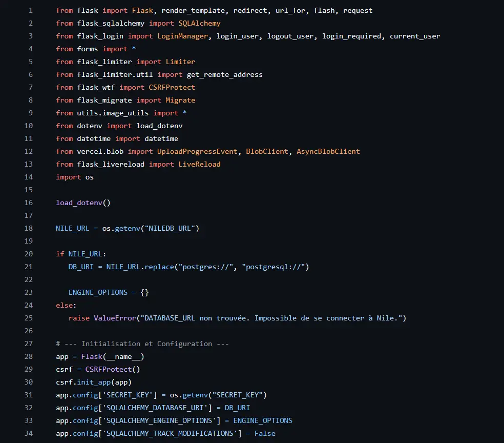Click line number 1 to select it

[x=30, y=10]
